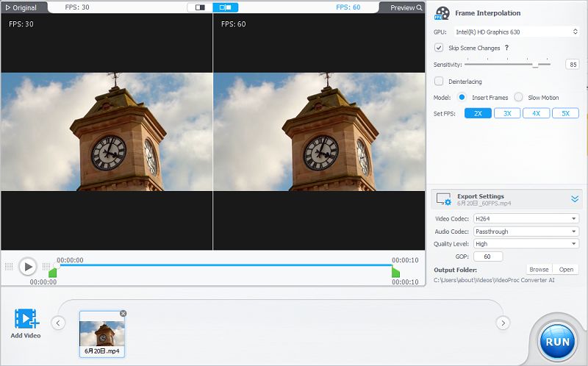
Task: Remove 6月20日.mp4 with the X icon
Action: (x=123, y=313)
